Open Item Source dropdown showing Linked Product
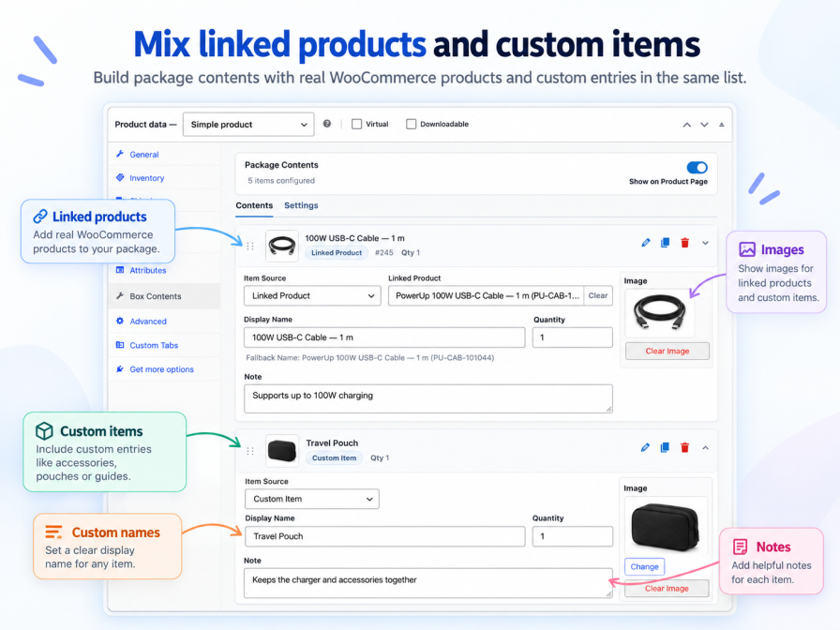The width and height of the screenshot is (840, 630). click(x=312, y=295)
